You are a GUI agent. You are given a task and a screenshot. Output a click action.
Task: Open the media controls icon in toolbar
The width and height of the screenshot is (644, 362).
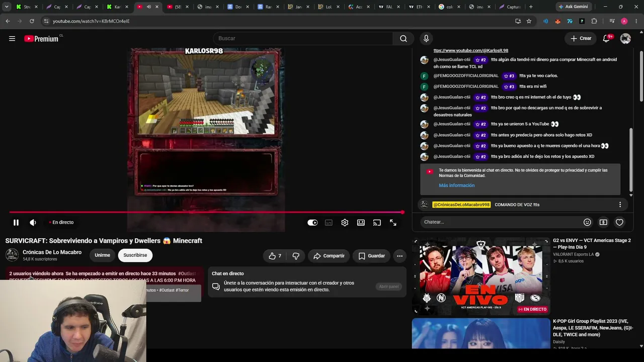pyautogui.click(x=612, y=21)
